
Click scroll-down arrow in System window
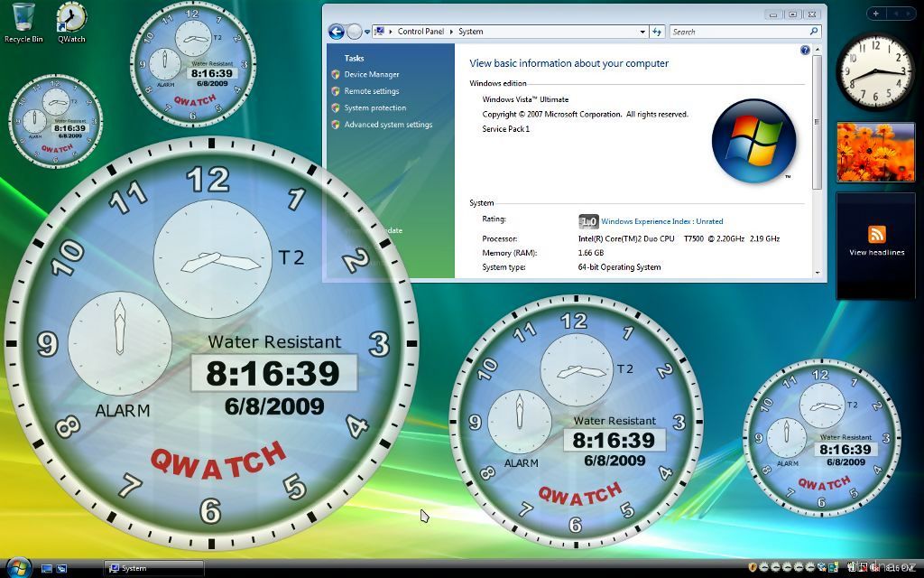pyautogui.click(x=816, y=273)
